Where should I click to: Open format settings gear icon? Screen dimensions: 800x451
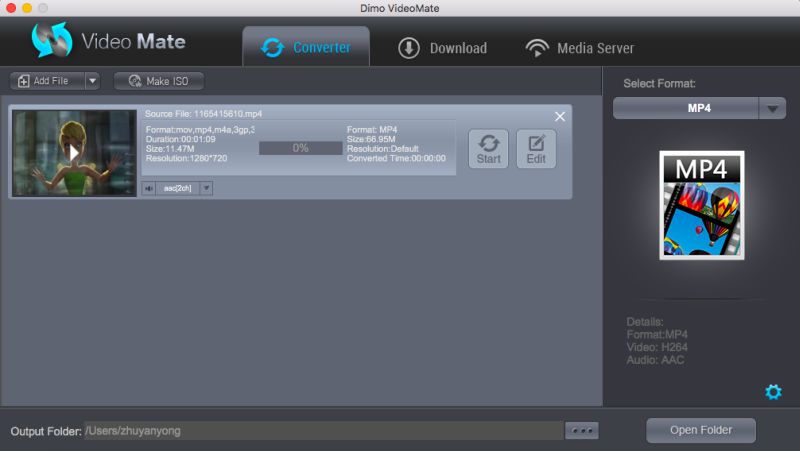(773, 392)
